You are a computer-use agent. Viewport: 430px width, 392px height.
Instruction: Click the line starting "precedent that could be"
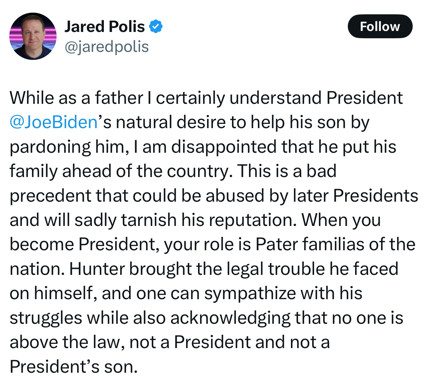pos(214,195)
